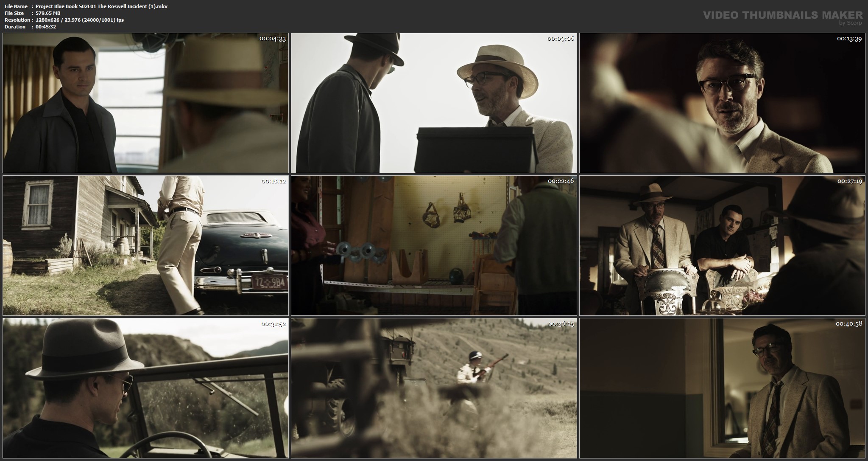Image resolution: width=868 pixels, height=461 pixels.
Task: Open the thumbnail timestamped 00:09:06
Action: pyautogui.click(x=434, y=103)
